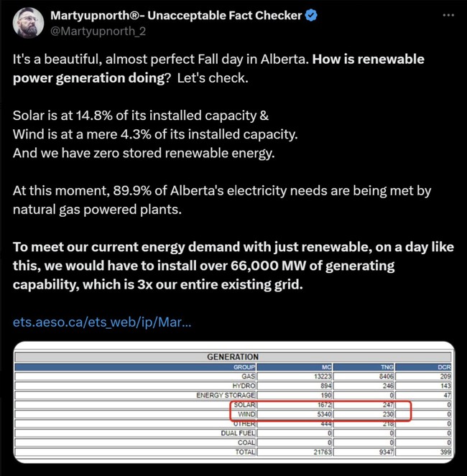Click the ENERGY STORAGE row label
The width and height of the screenshot is (467, 476).
(226, 395)
